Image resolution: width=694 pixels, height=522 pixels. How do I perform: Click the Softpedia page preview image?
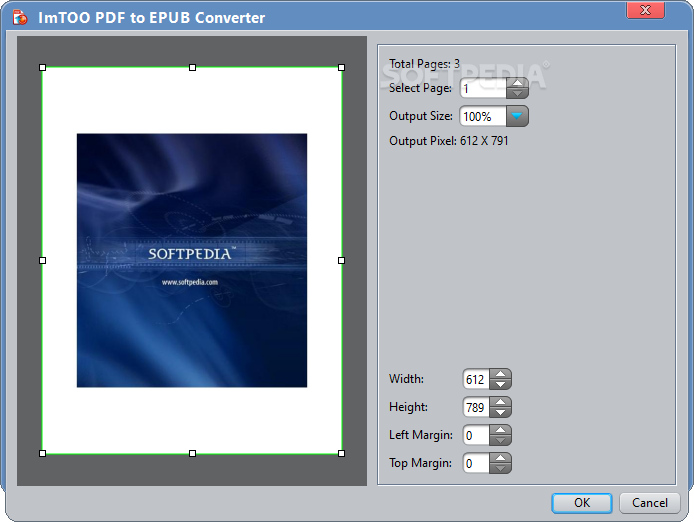click(x=192, y=260)
